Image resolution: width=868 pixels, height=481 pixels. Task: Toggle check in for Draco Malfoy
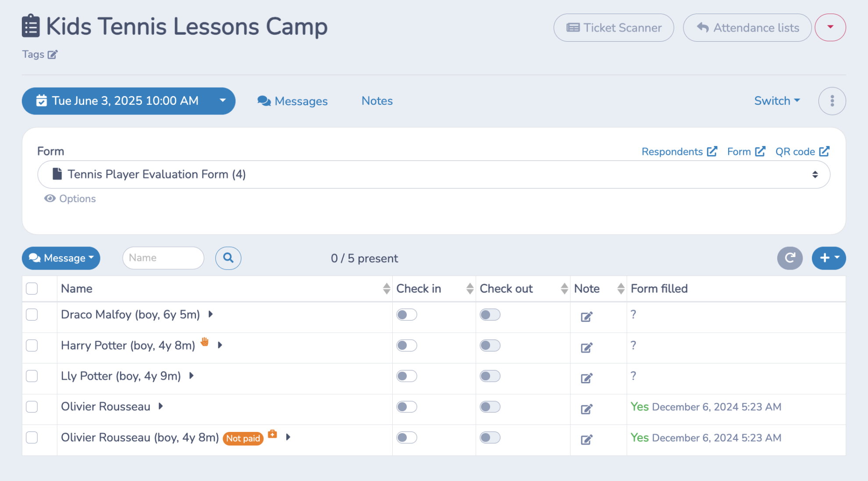click(x=406, y=315)
